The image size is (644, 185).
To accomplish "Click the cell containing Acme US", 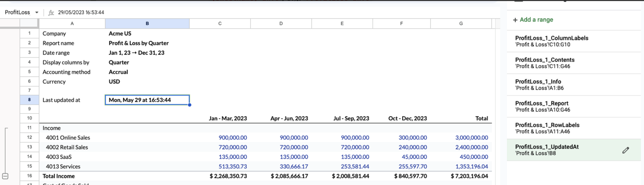I will [x=147, y=34].
